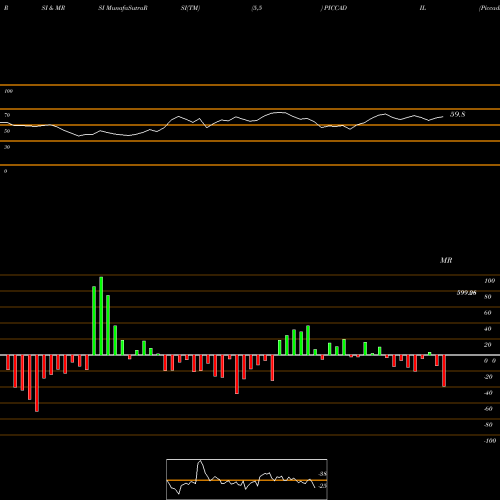This screenshot has width=500, height=500.
Task: Click the last red MR bar at the right
Action: [444, 371]
